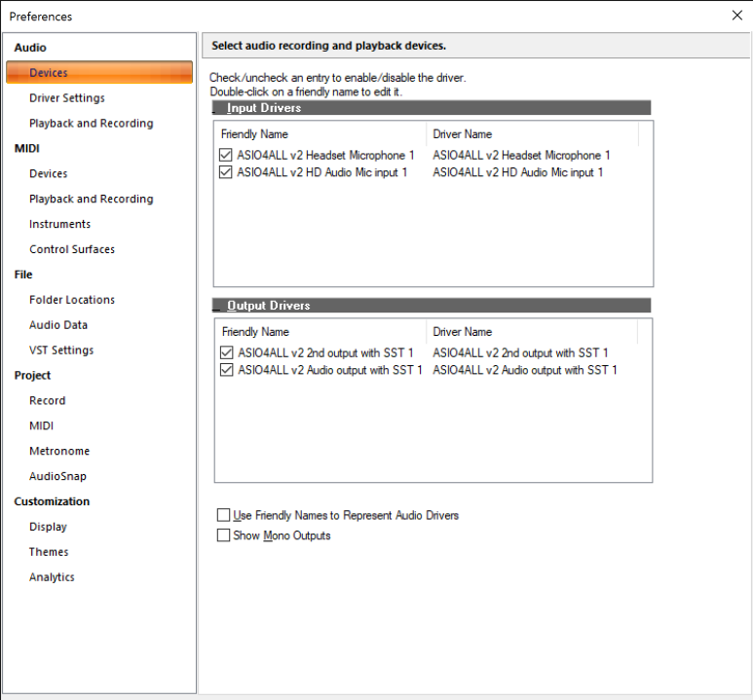Screen dimensions: 753x700
Task: Click Output Drivers Friendly Name column header
Action: [320, 332]
